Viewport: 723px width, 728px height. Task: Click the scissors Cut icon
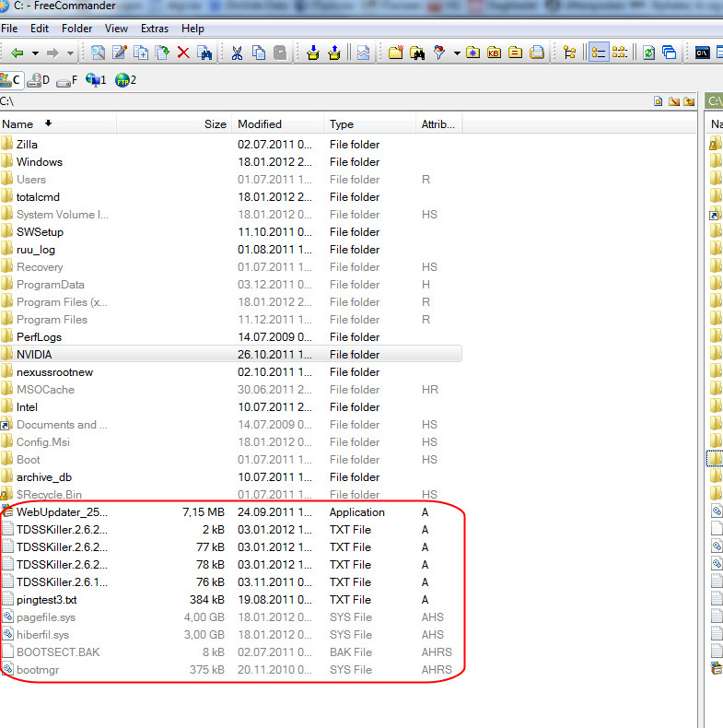point(237,53)
